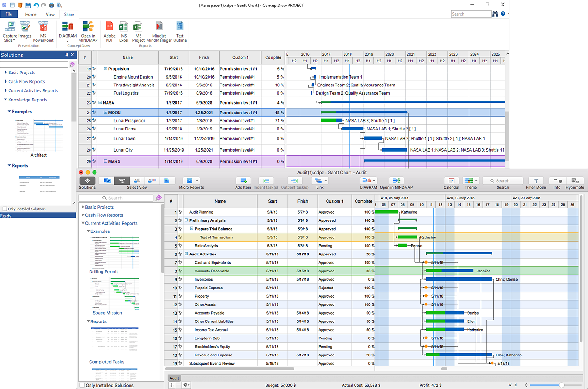588x389 pixels.
Task: Click the Audit horizontal task scrollbar
Action: [231, 368]
